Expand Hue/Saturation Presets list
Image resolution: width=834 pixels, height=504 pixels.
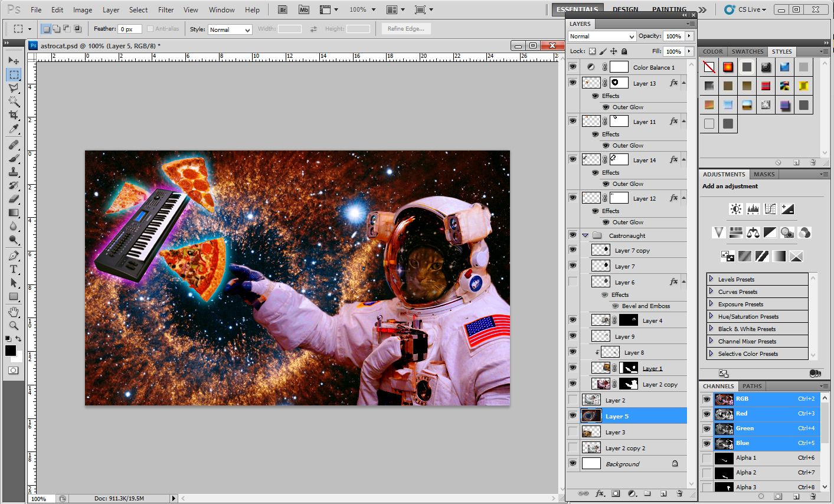click(x=711, y=316)
